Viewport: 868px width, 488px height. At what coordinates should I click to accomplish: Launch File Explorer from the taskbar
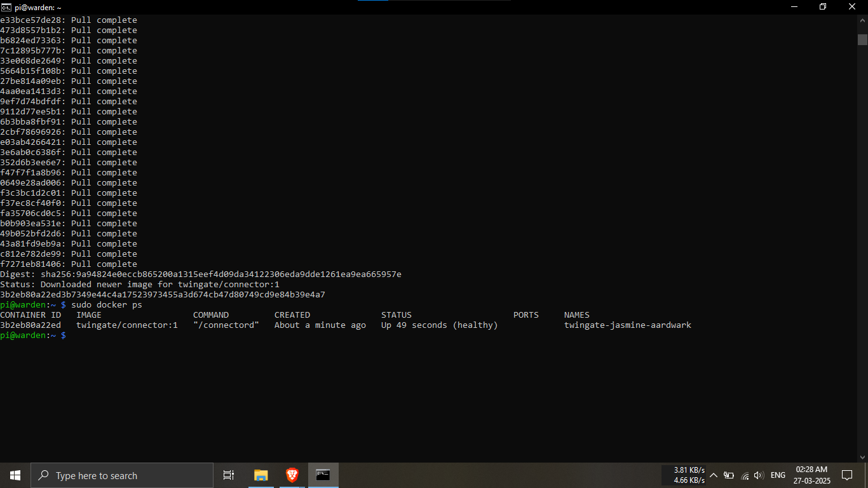261,475
